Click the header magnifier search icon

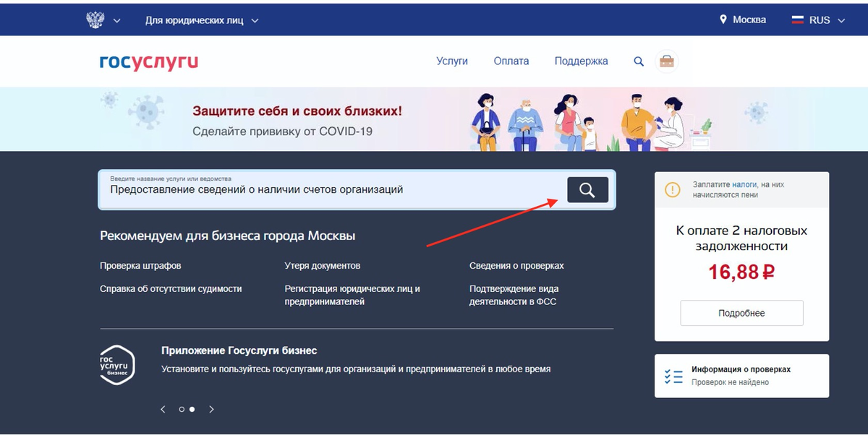click(639, 61)
